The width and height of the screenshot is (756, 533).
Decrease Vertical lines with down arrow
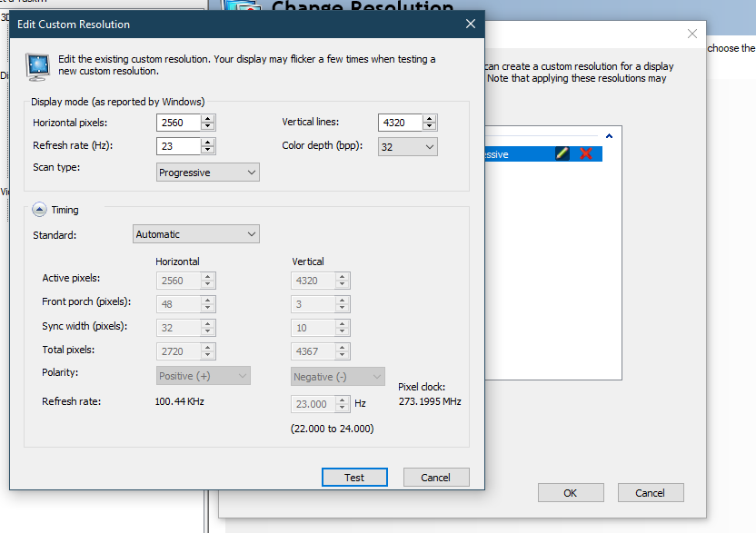[430, 126]
